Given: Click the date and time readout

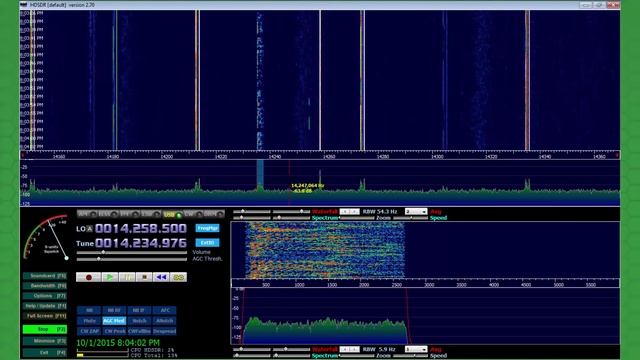Looking at the screenshot, I should (118, 343).
